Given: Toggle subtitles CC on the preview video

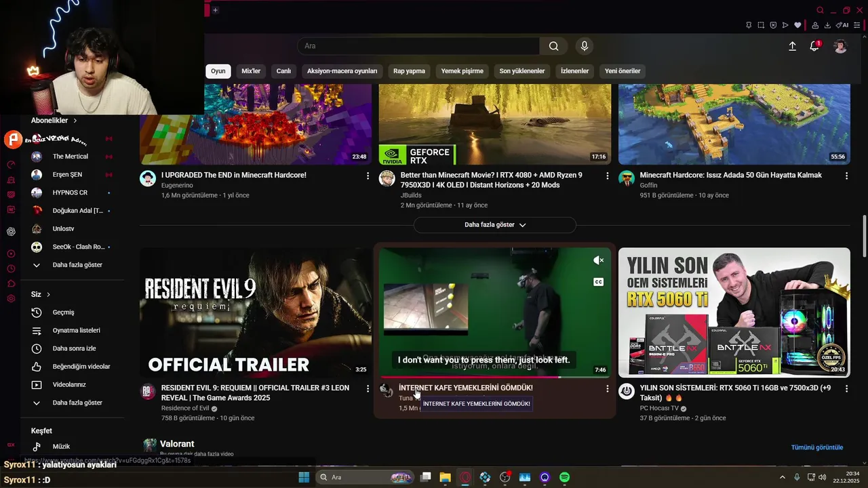Looking at the screenshot, I should [598, 282].
